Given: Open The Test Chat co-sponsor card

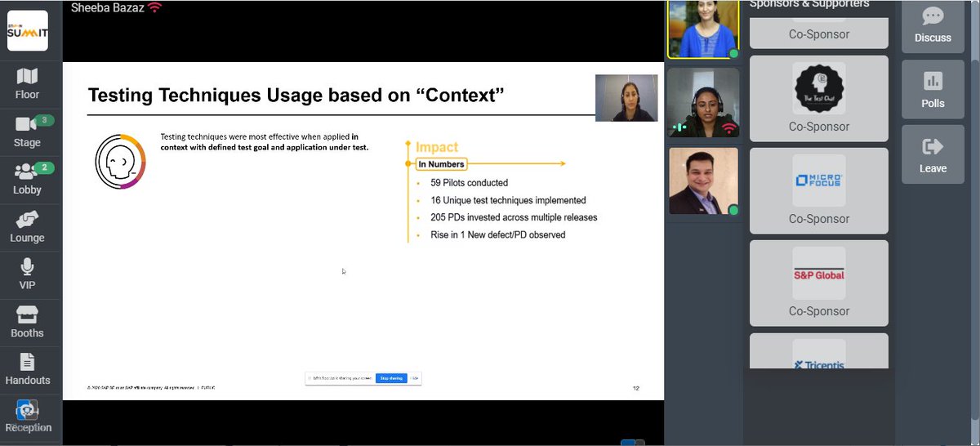Looking at the screenshot, I should pos(818,98).
